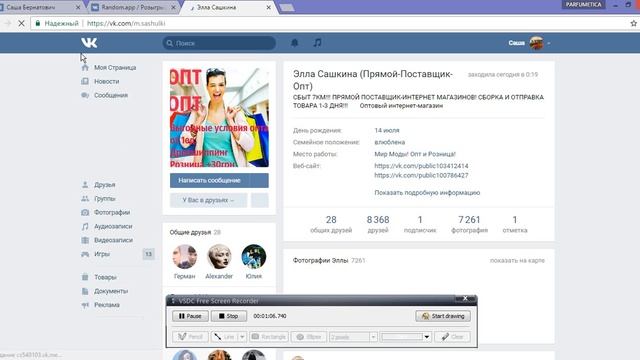Stop recording in VSDC Screen Recorder
640x360 pixels.
point(229,316)
